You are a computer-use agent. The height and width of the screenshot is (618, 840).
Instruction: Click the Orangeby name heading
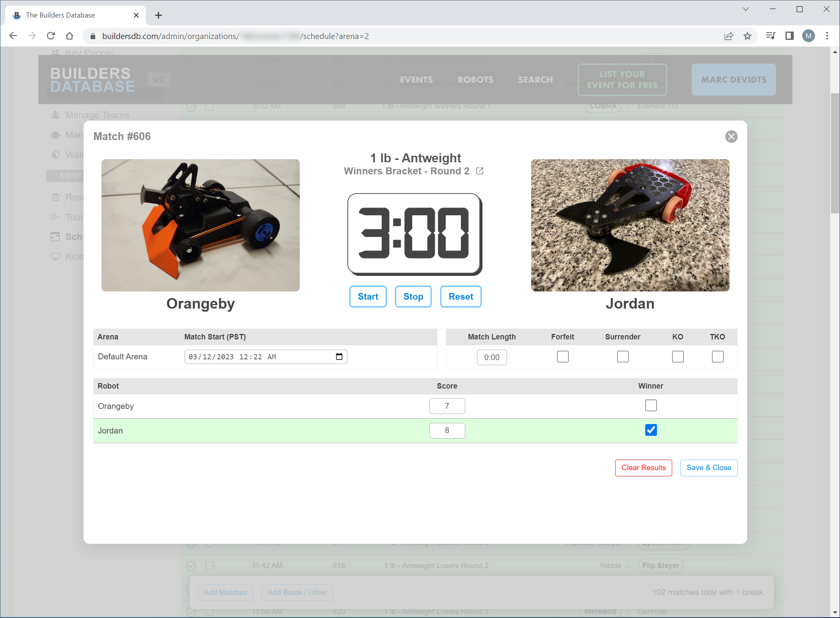click(201, 304)
